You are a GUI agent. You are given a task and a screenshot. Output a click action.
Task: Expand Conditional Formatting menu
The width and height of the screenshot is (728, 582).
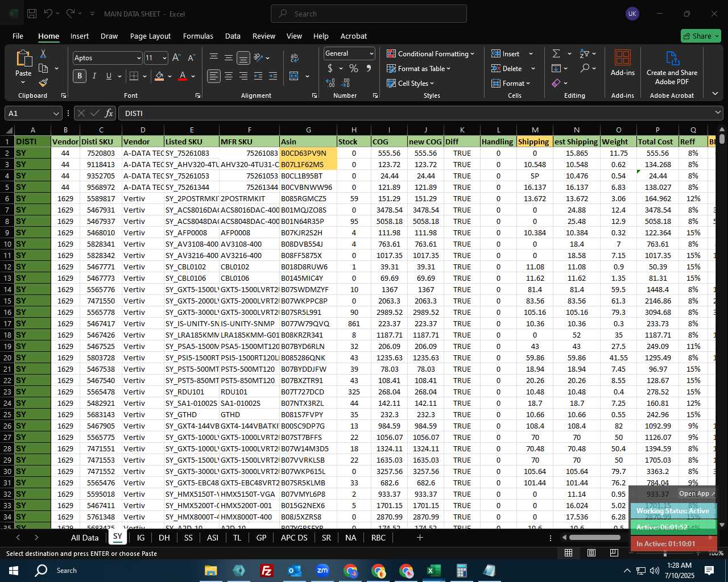(430, 53)
